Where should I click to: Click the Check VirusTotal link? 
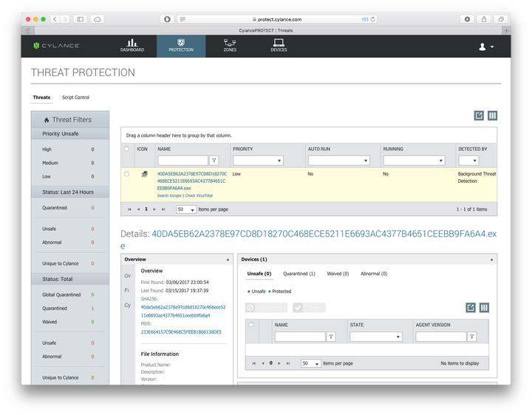pyautogui.click(x=199, y=195)
